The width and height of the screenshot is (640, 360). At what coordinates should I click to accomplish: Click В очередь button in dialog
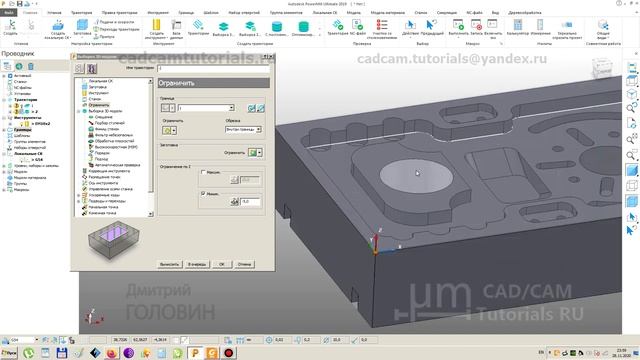coord(197,264)
